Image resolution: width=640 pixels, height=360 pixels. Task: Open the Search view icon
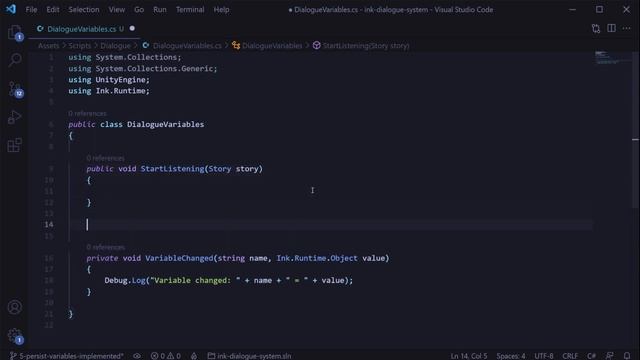[x=15, y=60]
